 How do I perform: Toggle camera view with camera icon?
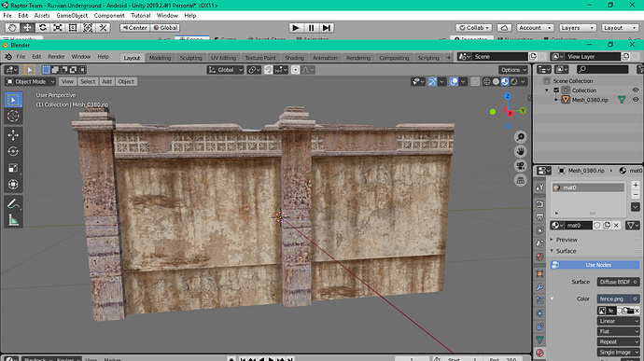click(x=521, y=166)
